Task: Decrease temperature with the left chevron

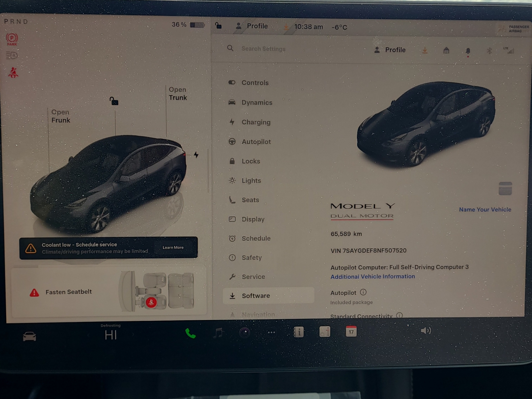Action: pos(88,335)
